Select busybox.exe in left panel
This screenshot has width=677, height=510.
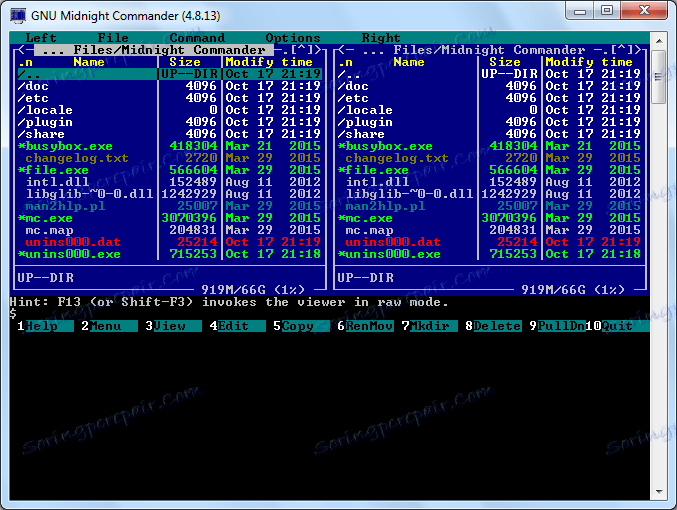[170, 146]
